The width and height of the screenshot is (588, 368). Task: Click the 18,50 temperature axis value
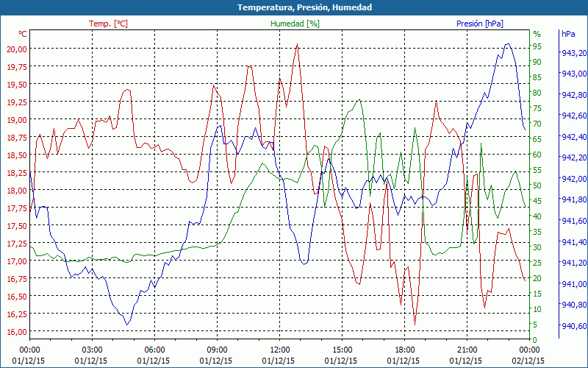click(17, 155)
